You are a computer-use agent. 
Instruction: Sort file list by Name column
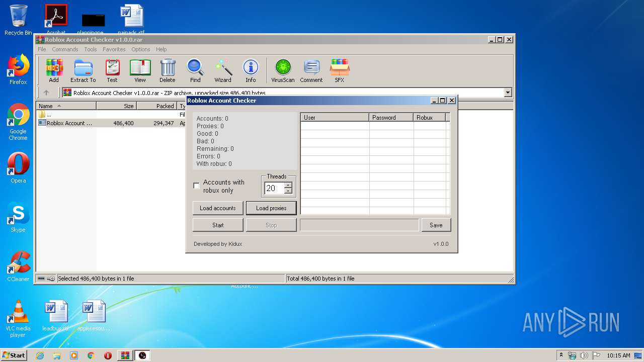pos(66,106)
